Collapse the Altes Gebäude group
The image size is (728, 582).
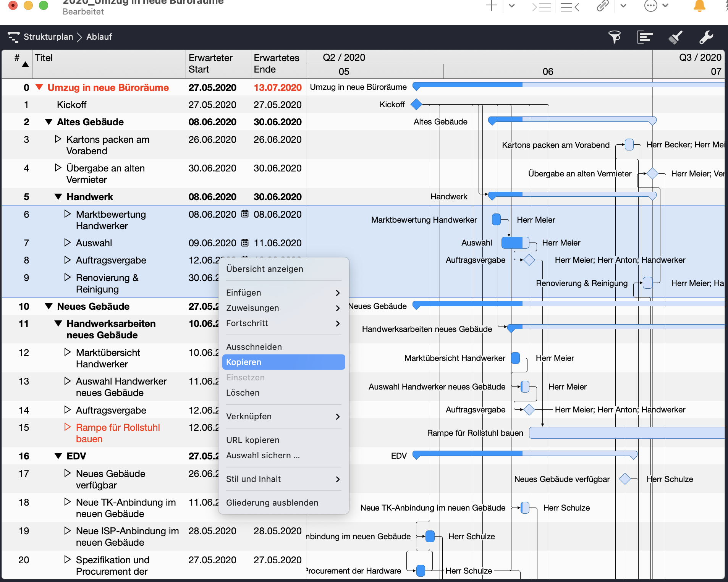pyautogui.click(x=49, y=122)
